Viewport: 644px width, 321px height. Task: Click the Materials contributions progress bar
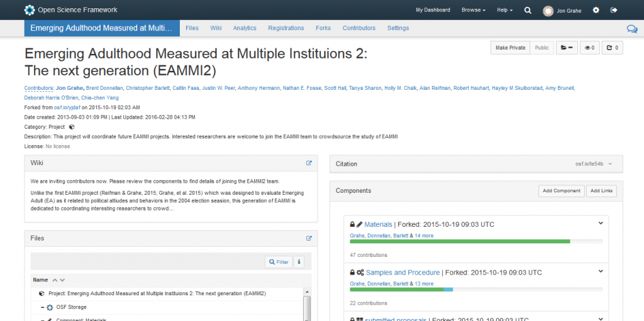(x=476, y=241)
